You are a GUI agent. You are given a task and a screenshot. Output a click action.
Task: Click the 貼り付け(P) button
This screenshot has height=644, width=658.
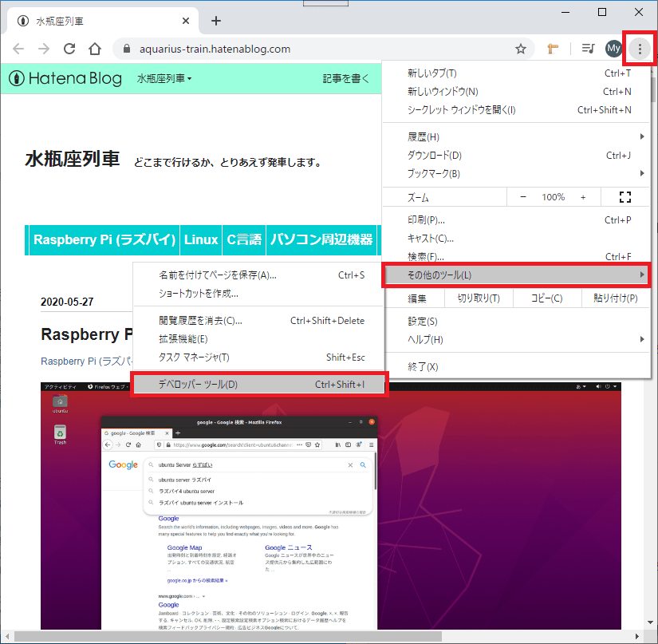[616, 298]
